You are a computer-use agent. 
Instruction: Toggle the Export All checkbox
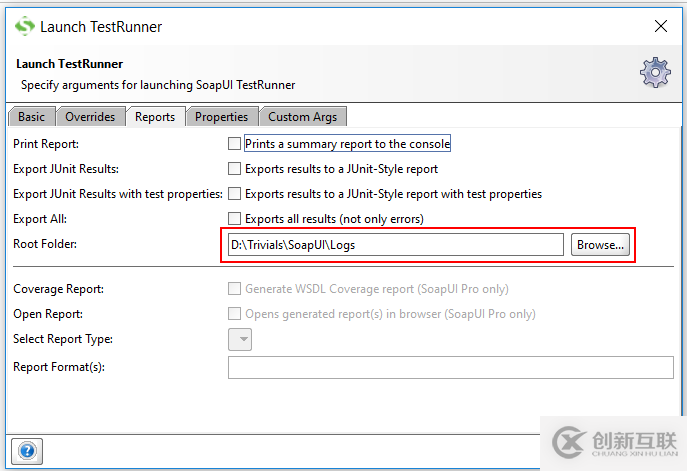pyautogui.click(x=235, y=219)
